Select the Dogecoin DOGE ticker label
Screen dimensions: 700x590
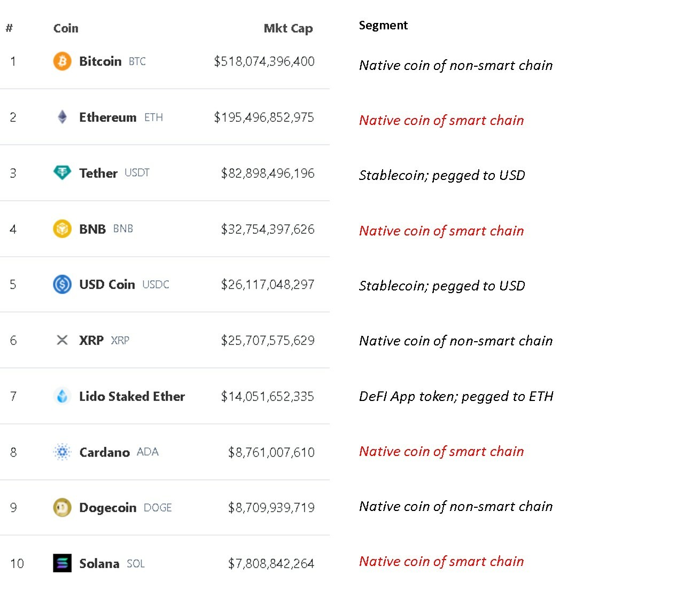(x=158, y=508)
